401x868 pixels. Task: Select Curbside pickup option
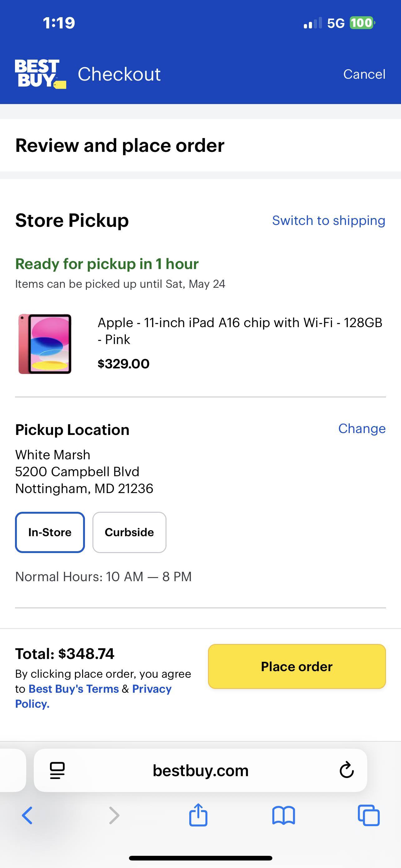pyautogui.click(x=129, y=532)
